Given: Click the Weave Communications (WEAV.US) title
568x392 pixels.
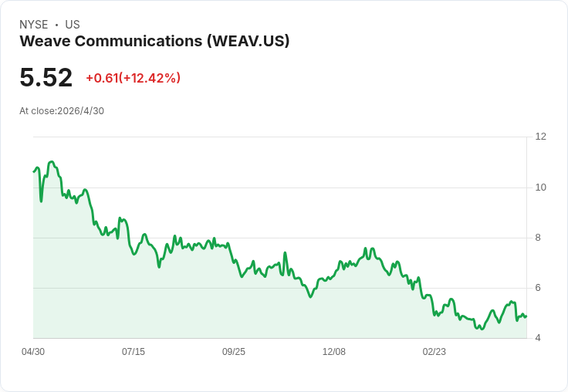Looking at the screenshot, I should pos(154,42).
